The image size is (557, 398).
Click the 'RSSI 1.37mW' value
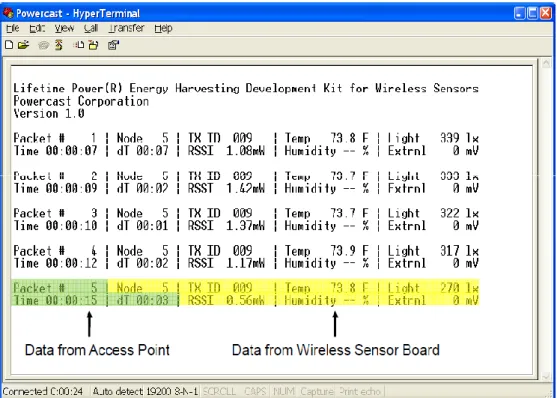click(226, 226)
